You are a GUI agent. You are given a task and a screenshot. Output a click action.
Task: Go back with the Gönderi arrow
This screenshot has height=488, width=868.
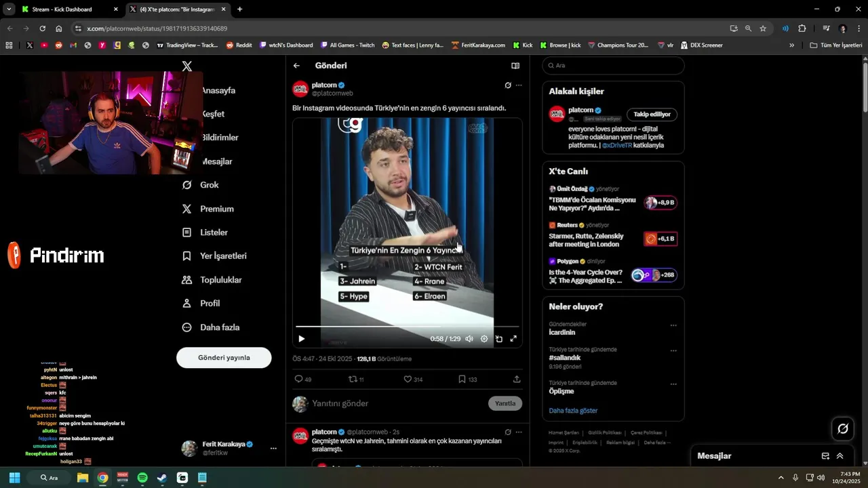(296, 66)
